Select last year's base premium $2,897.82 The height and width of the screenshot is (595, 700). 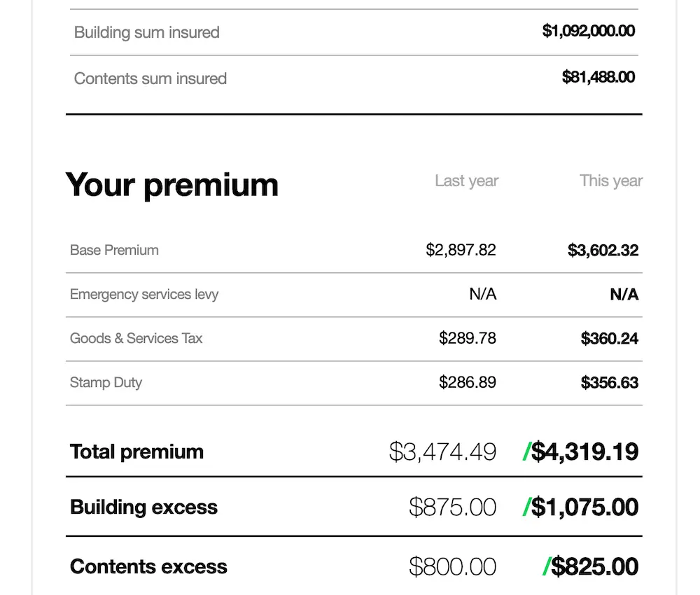(x=461, y=250)
